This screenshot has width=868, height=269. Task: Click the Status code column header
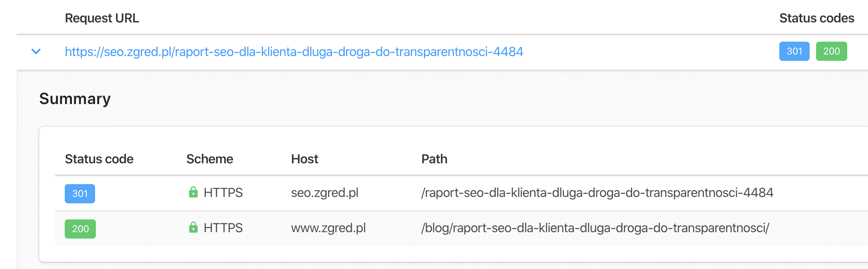99,159
